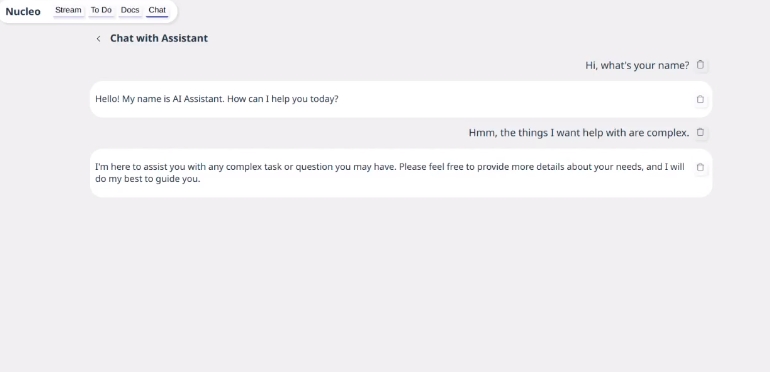
Task: Click the "Hello! My name is AI Assistant" bubble text
Action: tap(217, 99)
